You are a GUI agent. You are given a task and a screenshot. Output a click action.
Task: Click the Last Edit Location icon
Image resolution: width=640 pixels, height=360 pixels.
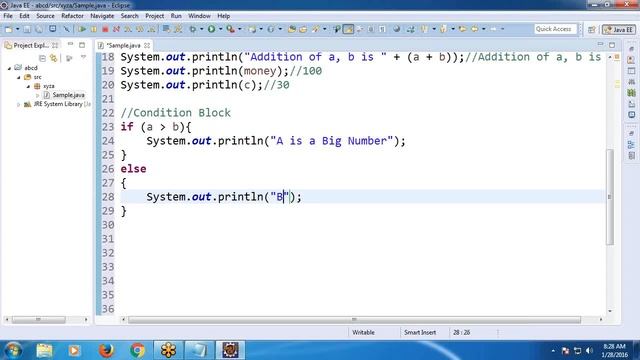click(x=462, y=29)
